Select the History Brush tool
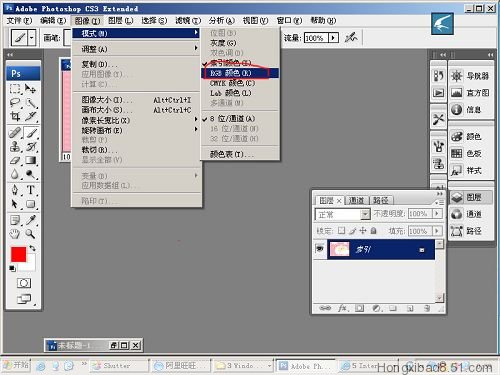Screen dimensions: 500x375 tap(31, 147)
